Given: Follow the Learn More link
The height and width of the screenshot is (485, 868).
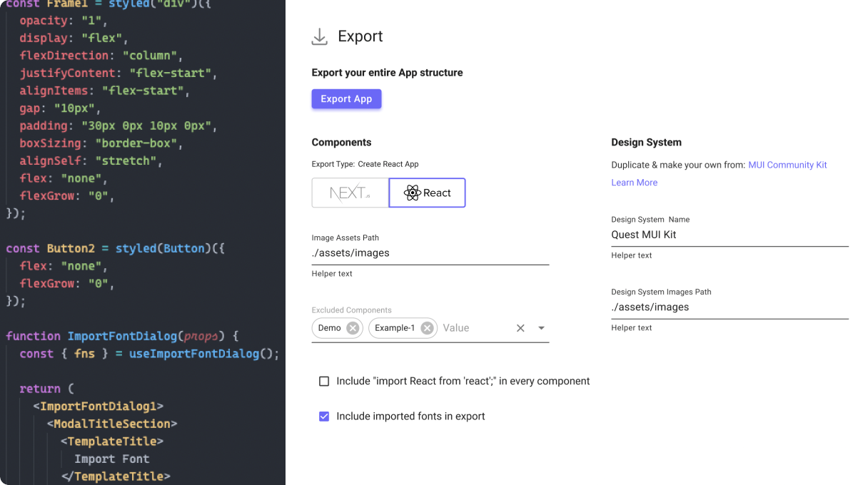Looking at the screenshot, I should point(634,183).
